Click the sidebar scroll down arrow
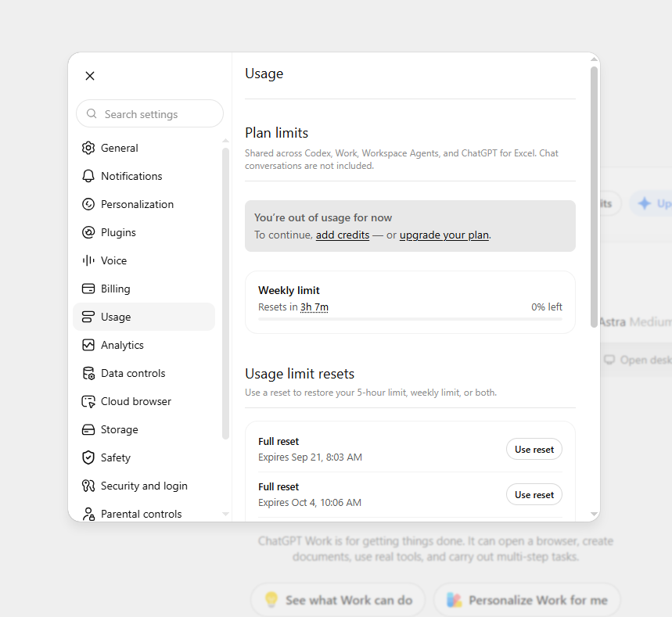 point(226,514)
